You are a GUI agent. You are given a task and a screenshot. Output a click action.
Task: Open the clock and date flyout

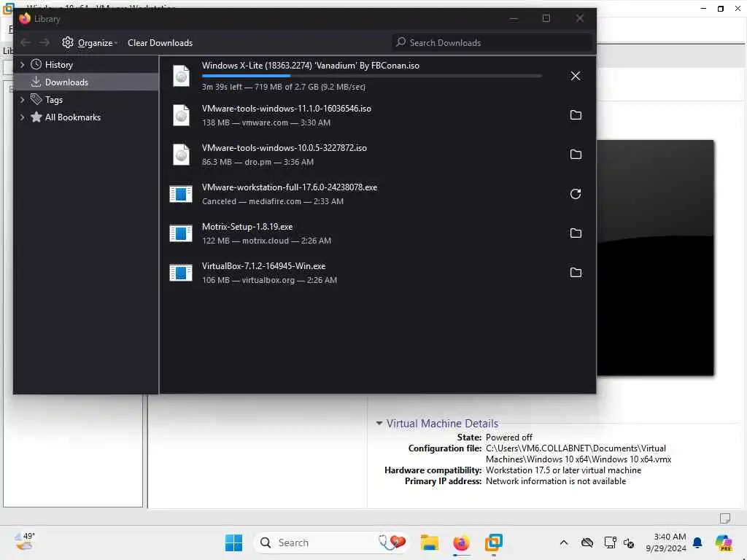point(666,542)
